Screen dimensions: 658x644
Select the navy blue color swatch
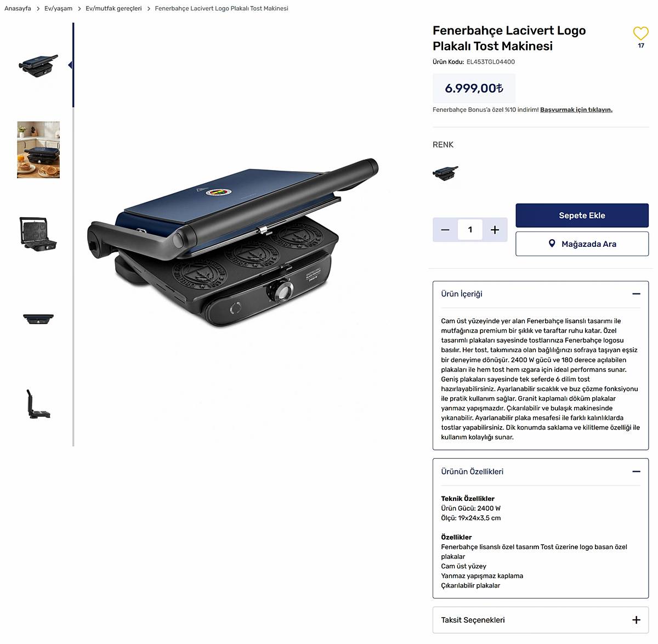pos(446,173)
